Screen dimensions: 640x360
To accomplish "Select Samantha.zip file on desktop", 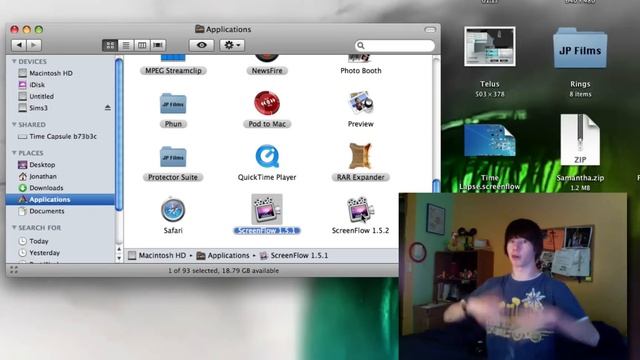I will tap(580, 140).
